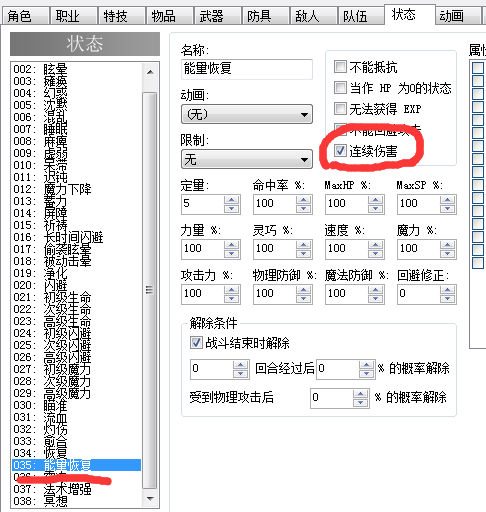
Task: Check the first attribute checkbox in 属性 list
Action: [x=478, y=68]
